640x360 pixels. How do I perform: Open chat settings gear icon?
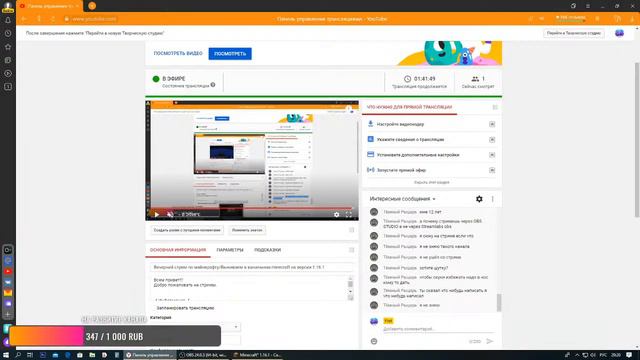(x=479, y=199)
